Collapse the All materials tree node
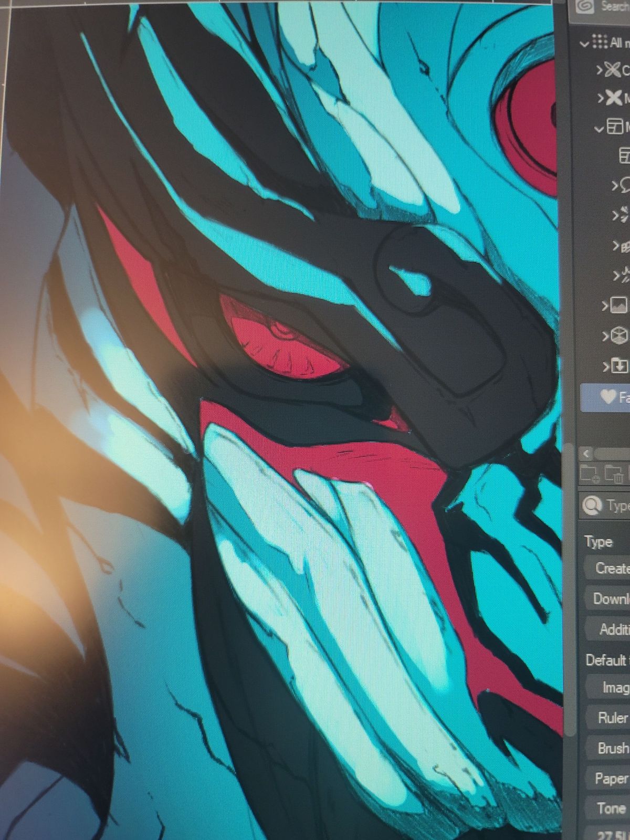 (x=584, y=44)
